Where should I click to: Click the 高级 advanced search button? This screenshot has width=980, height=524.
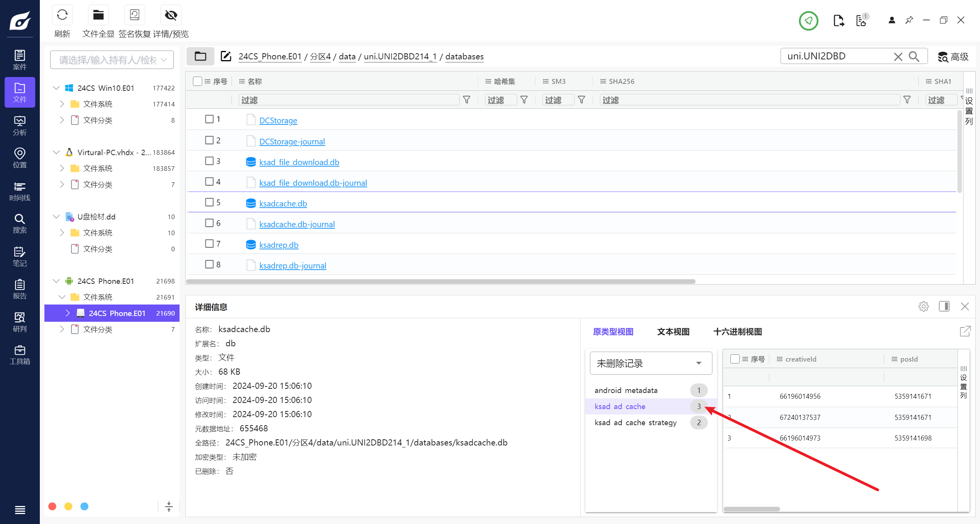tap(953, 57)
